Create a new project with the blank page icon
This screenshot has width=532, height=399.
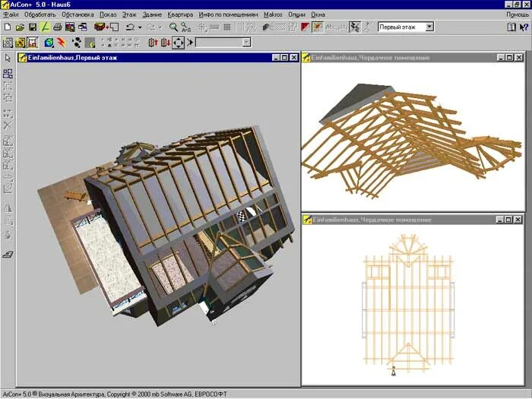coord(8,27)
